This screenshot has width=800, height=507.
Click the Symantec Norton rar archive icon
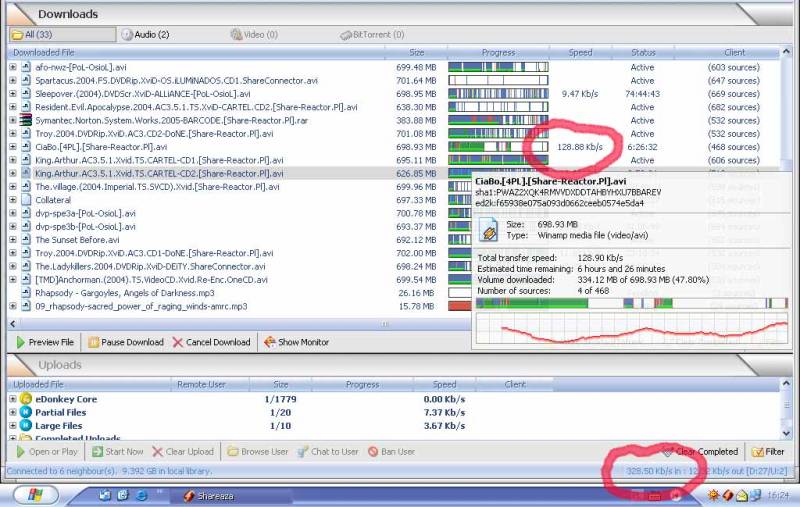[27, 120]
